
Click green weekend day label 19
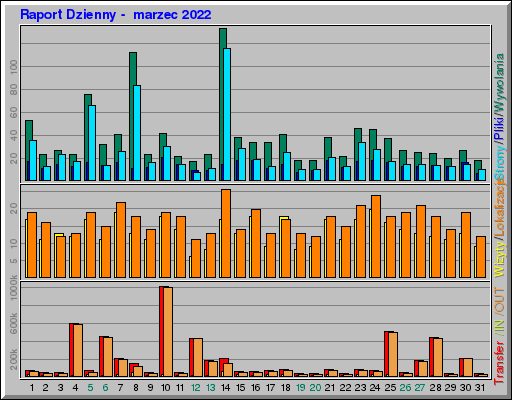coord(301,388)
